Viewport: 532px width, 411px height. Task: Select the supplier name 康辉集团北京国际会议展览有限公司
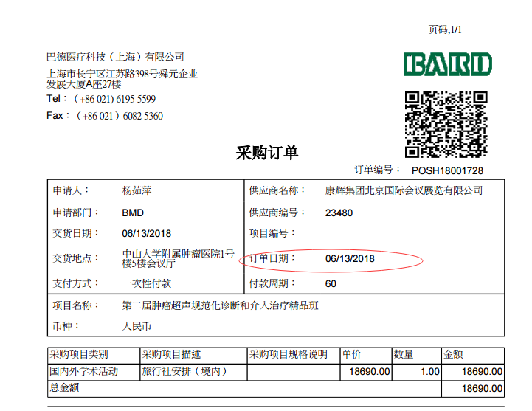[x=404, y=190]
